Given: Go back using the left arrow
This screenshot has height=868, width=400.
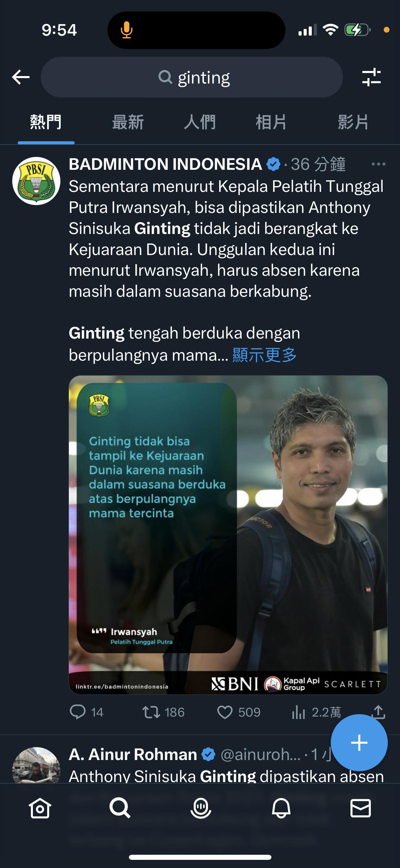Looking at the screenshot, I should [21, 77].
